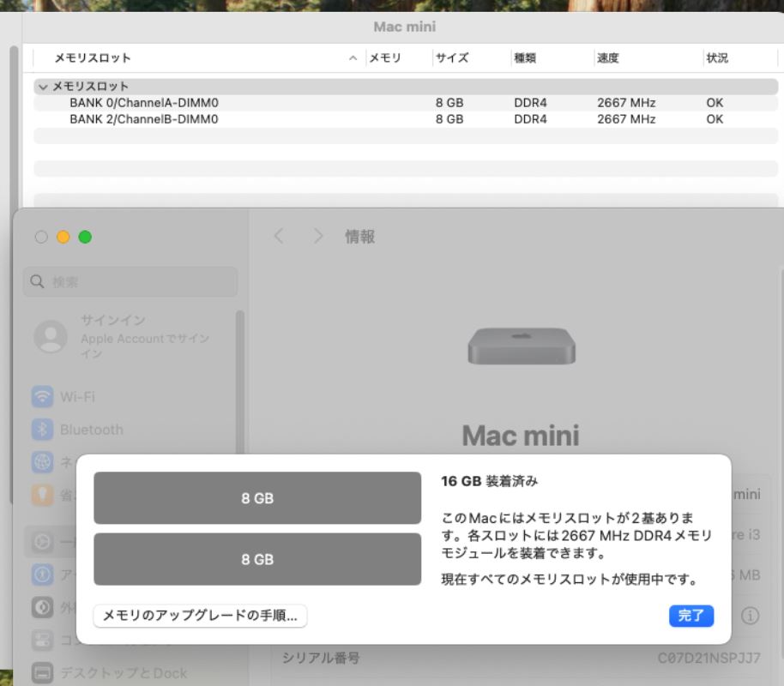The width and height of the screenshot is (784, 686).
Task: Click serial number C07D21NSPJJ7
Action: coord(709,658)
